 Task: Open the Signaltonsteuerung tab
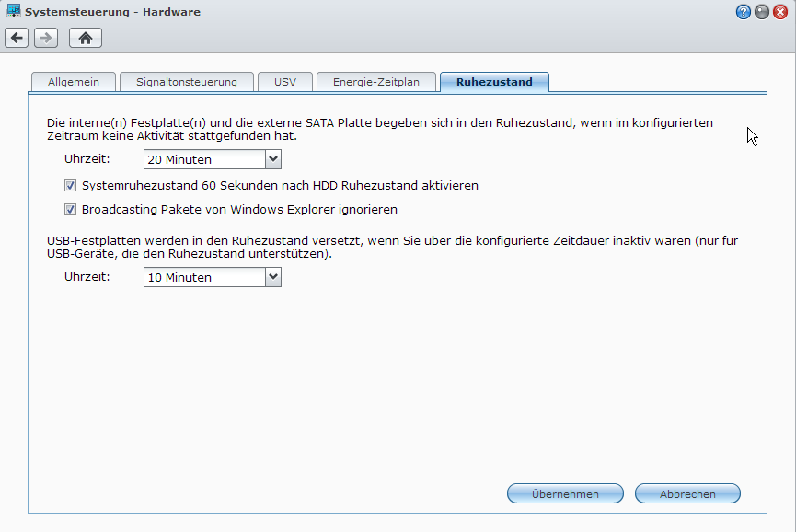point(186,81)
